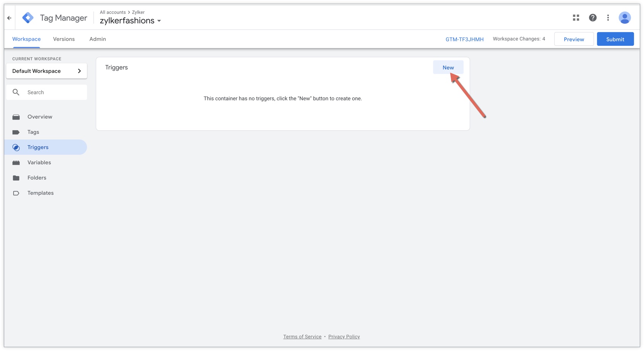Click the Triggers circular icon

pos(16,147)
